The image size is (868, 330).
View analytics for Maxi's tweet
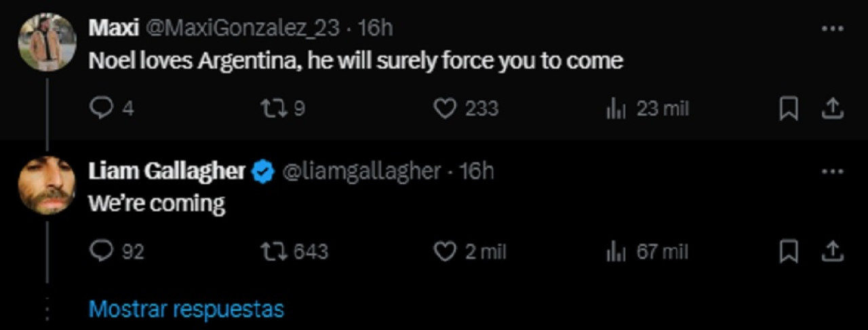(x=616, y=109)
